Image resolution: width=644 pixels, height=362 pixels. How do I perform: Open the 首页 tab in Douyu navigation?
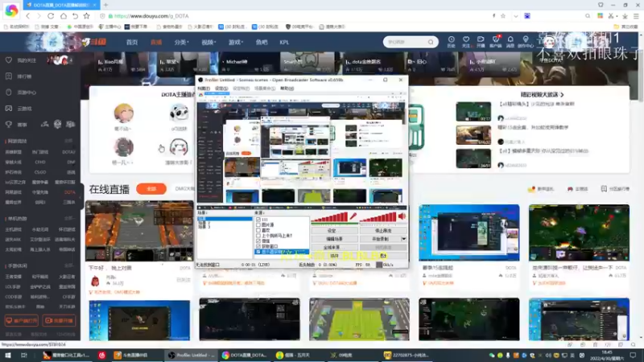132,43
